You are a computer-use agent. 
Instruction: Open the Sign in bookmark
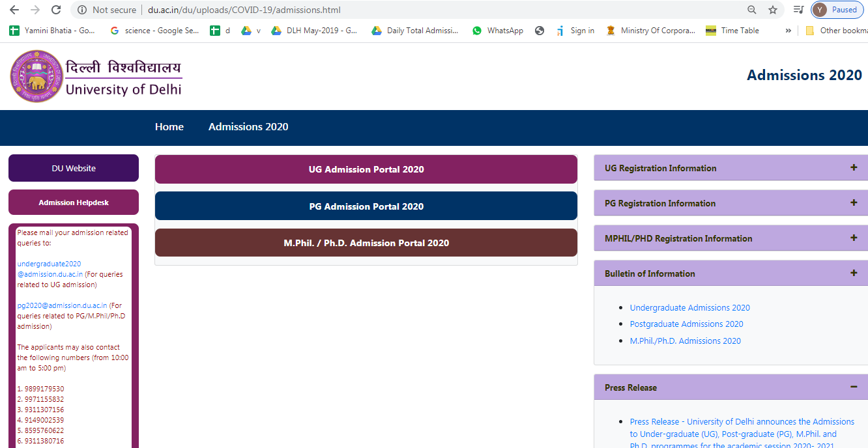click(575, 31)
